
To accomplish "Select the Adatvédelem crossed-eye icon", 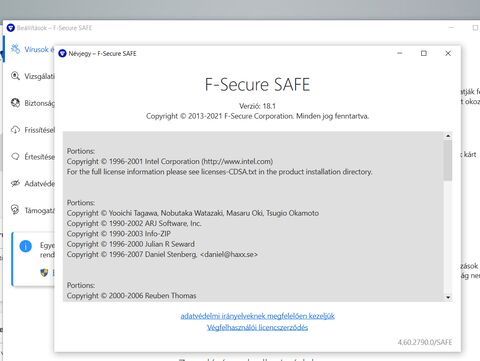I will click(x=15, y=183).
